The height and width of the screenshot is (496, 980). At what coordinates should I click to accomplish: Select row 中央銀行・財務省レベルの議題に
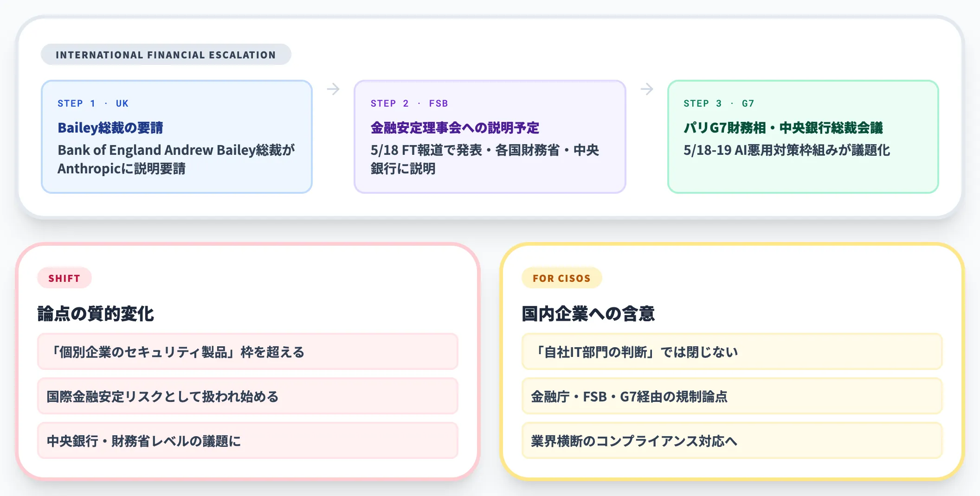pos(248,441)
